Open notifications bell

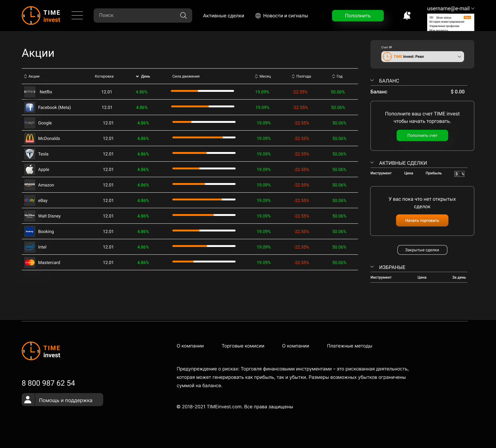point(407,16)
